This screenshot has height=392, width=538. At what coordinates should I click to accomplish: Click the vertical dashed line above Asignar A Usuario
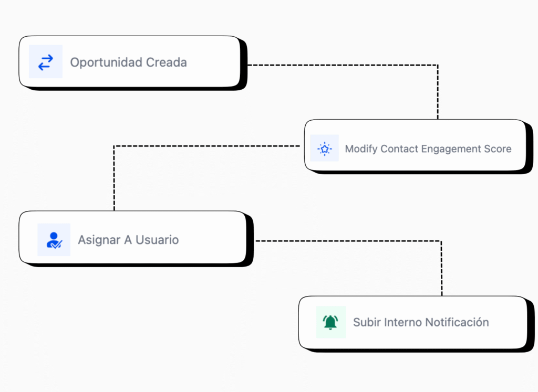tap(114, 178)
